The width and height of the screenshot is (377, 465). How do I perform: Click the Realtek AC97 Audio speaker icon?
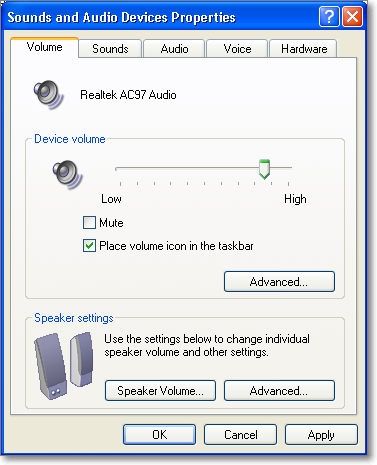click(49, 95)
